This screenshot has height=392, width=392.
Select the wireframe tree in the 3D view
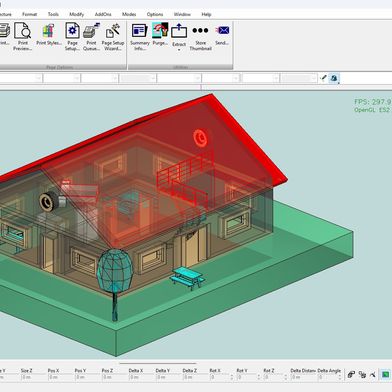pyautogui.click(x=114, y=272)
